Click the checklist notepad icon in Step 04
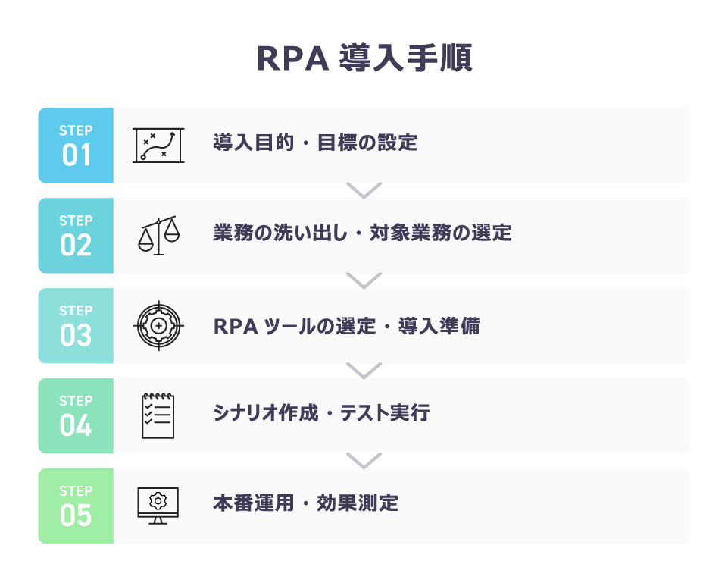The height and width of the screenshot is (586, 728). coord(158,415)
